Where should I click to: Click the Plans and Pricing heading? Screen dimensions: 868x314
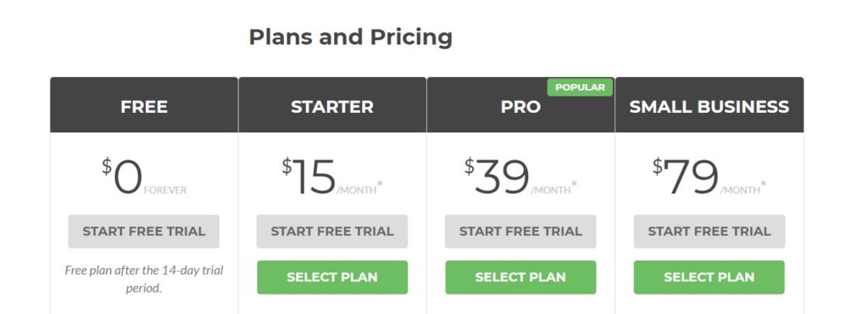coord(350,37)
